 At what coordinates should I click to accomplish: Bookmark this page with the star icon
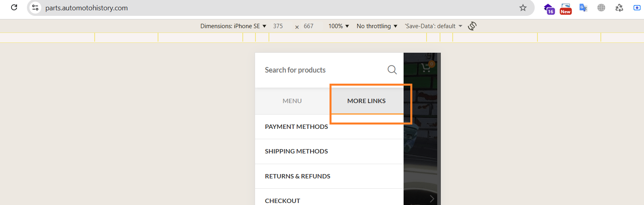(x=523, y=8)
